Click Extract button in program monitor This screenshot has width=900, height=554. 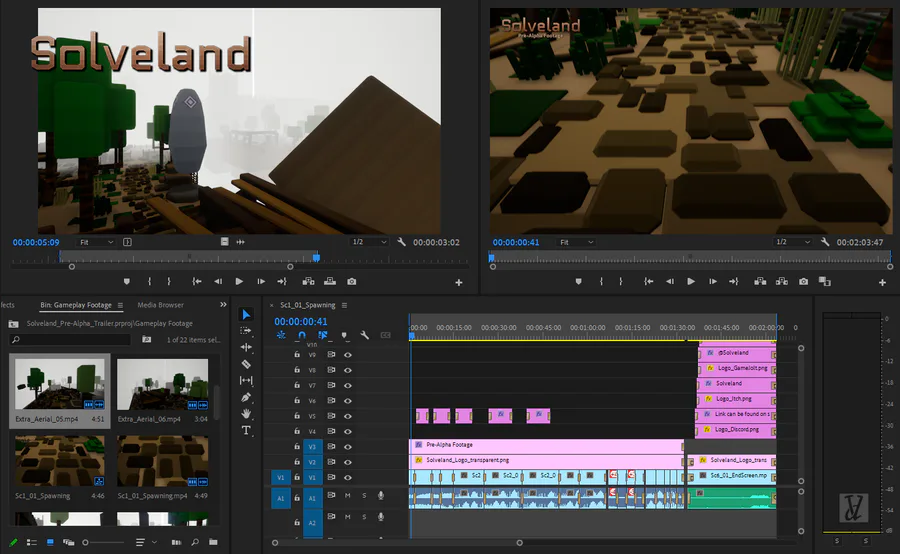point(782,281)
